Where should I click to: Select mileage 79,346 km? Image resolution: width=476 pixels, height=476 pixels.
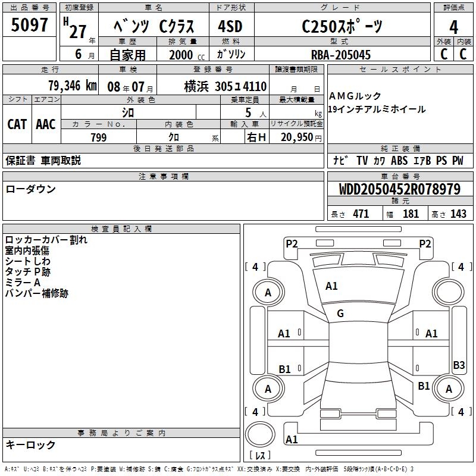click(73, 86)
